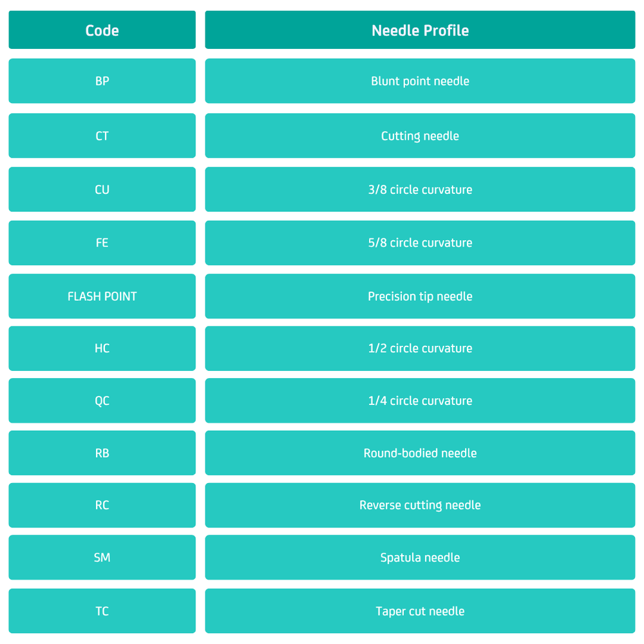The image size is (644, 644).
Task: Click the 5/8 circle curvature cell
Action: (x=420, y=243)
